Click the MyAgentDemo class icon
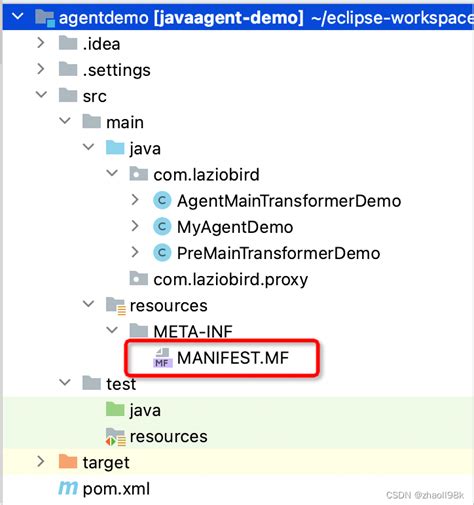Image resolution: width=474 pixels, height=505 pixels. [162, 227]
